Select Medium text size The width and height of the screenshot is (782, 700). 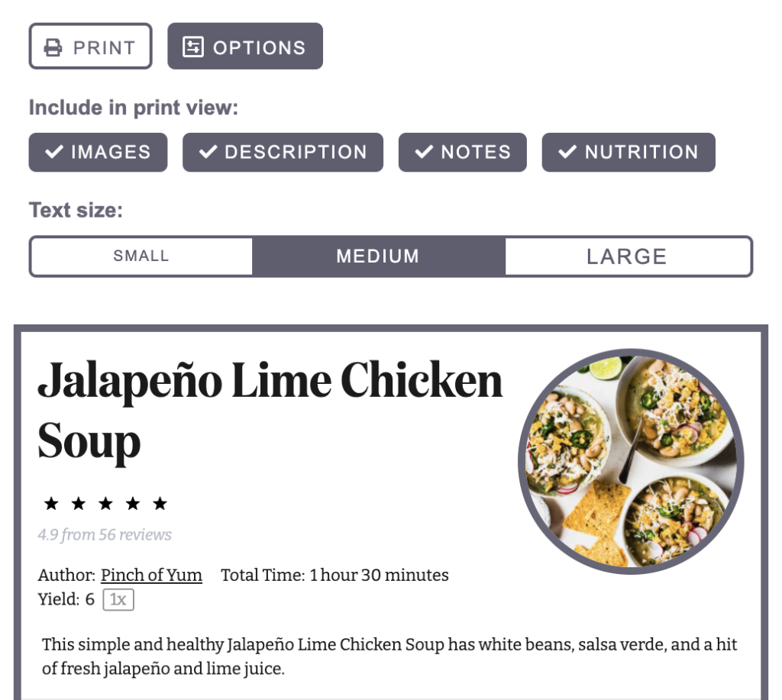pyautogui.click(x=378, y=256)
